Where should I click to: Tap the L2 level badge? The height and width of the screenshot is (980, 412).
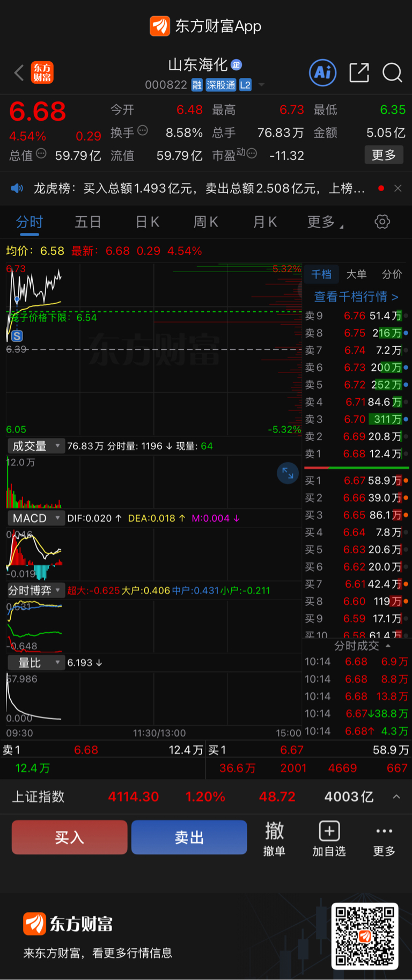(x=245, y=85)
